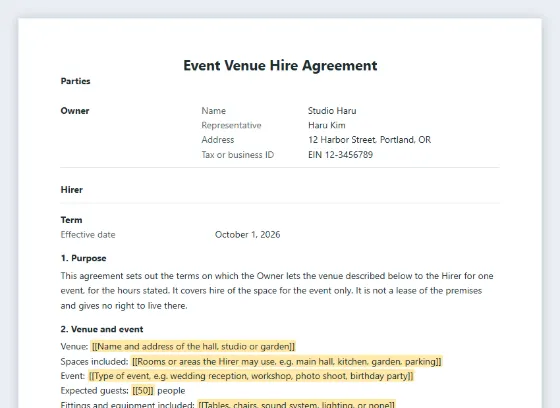
Task: Click the 'Event:' label
Action: pyautogui.click(x=73, y=376)
